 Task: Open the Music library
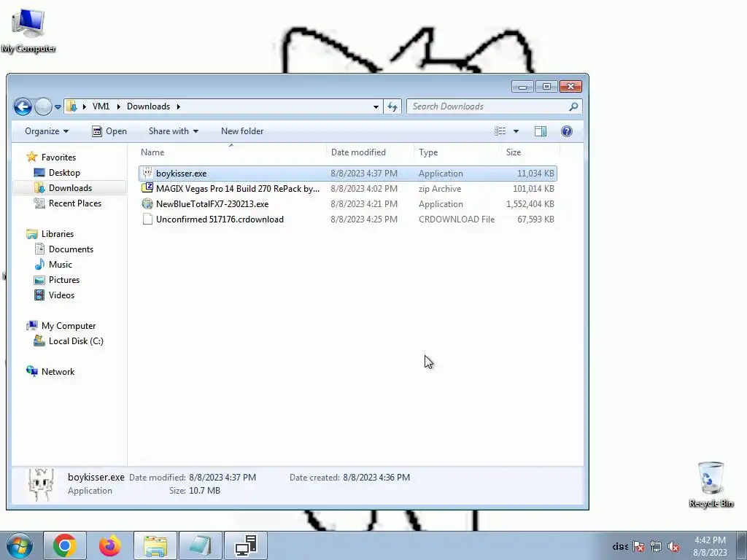coord(53,264)
